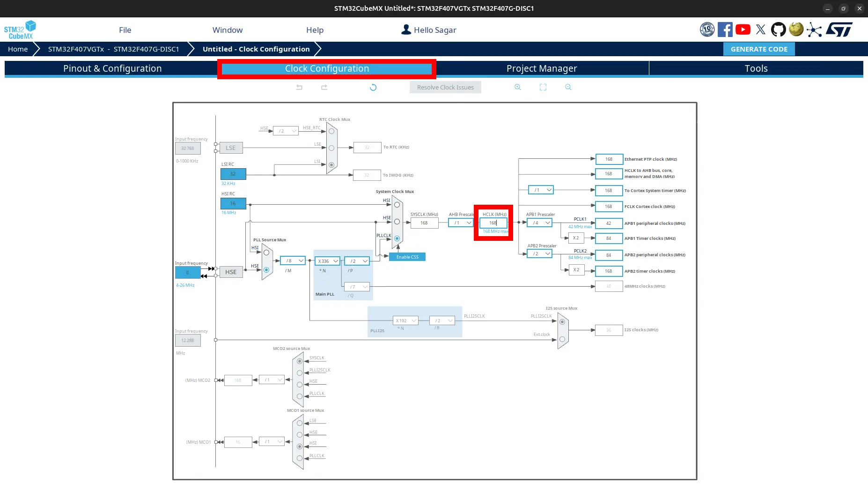Select PLLI2SCLK in I2S source Mux
The height and width of the screenshot is (491, 868).
click(562, 322)
